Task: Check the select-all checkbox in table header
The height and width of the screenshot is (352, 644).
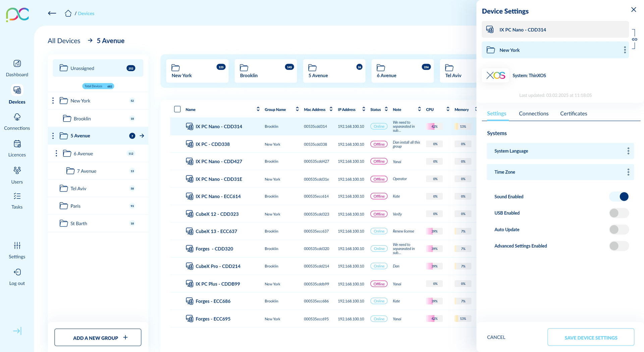Action: [x=177, y=109]
